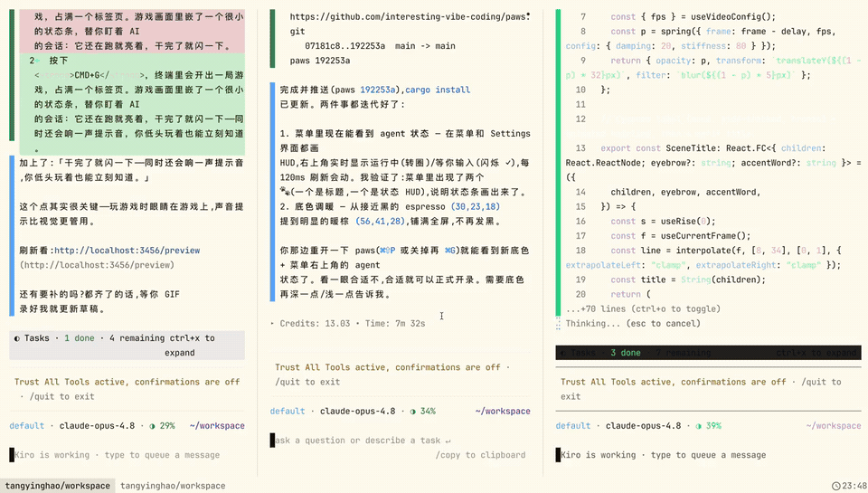Click the /copy to clipboard hint

pyautogui.click(x=480, y=455)
